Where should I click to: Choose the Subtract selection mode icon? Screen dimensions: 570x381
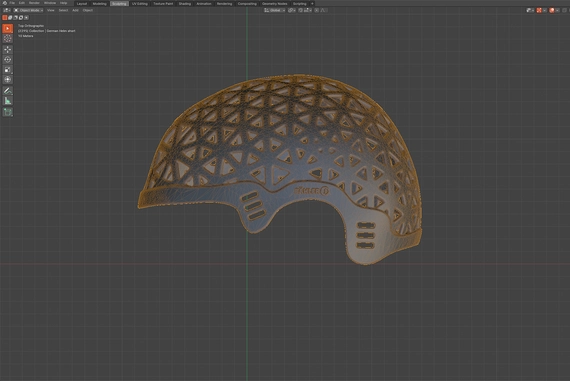(16, 17)
